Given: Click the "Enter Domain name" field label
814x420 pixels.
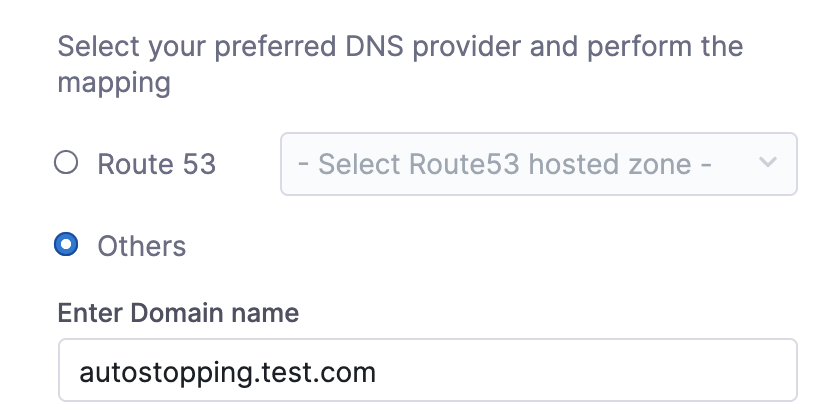Looking at the screenshot, I should click(x=178, y=313).
